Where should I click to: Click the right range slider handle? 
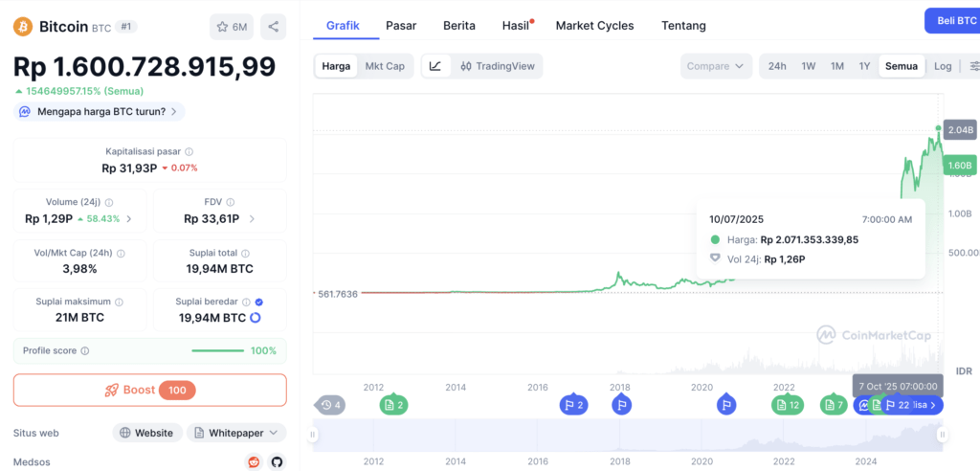pos(942,435)
